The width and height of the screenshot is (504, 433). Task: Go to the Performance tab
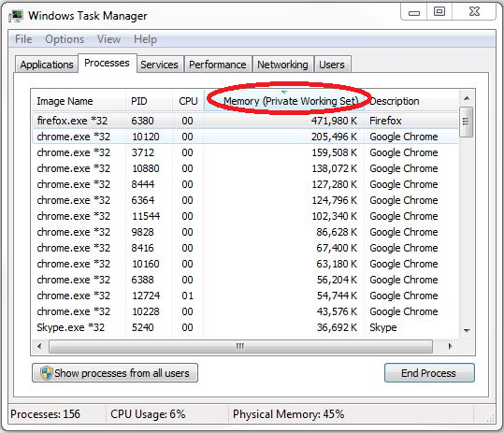pos(218,65)
